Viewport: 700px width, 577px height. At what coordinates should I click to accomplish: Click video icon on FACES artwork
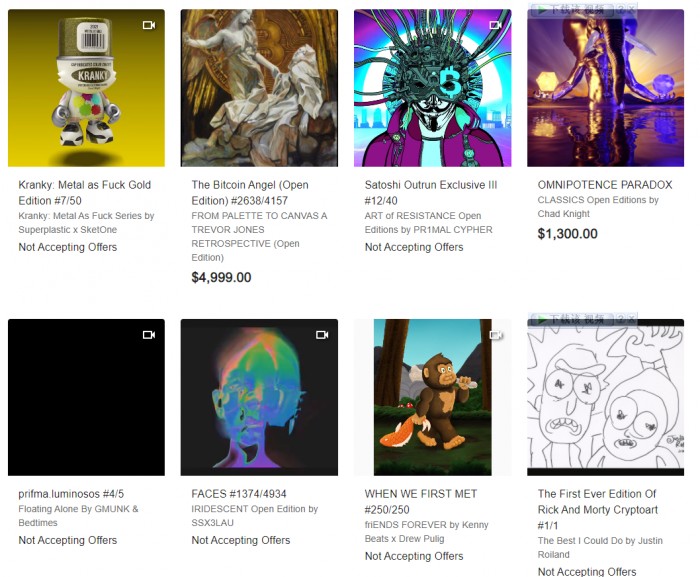tap(322, 334)
